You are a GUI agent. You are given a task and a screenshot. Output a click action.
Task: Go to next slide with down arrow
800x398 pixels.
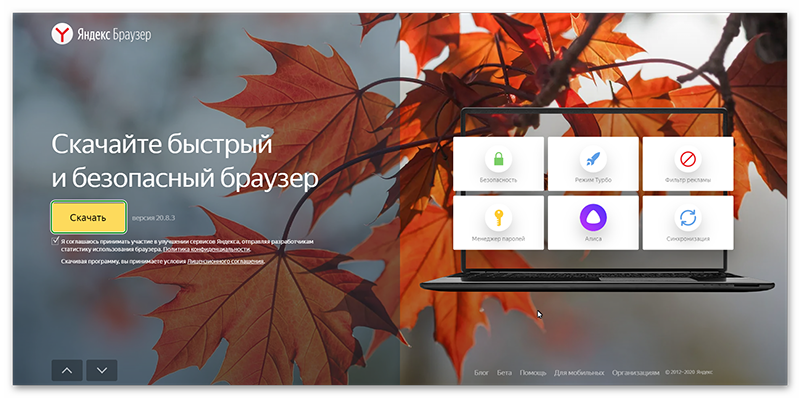102,370
